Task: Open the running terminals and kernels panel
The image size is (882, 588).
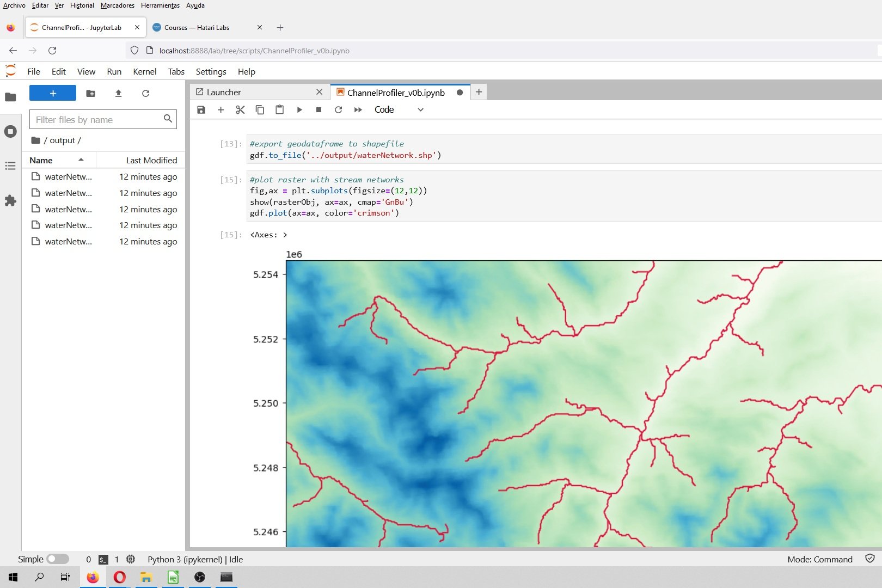Action: pos(10,131)
